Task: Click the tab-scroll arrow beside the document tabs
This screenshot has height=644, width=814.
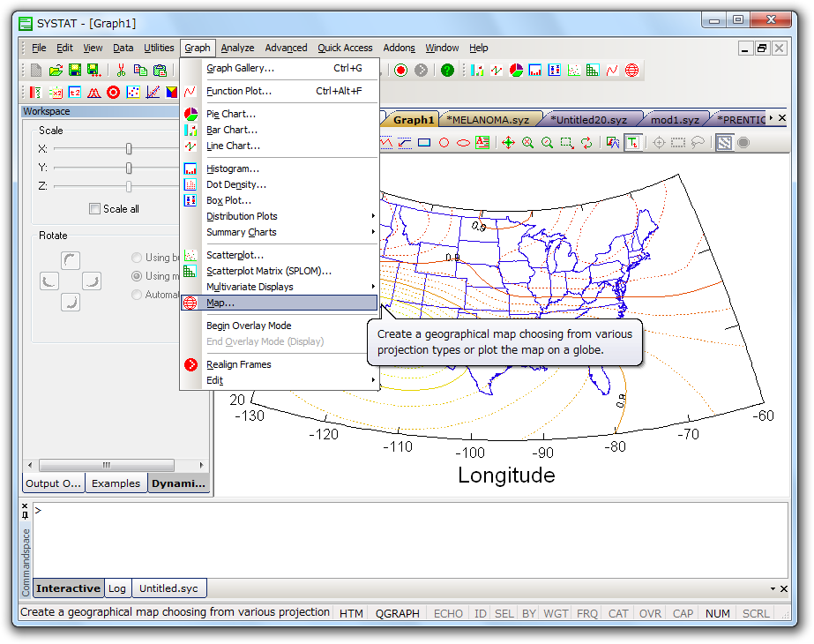Action: click(771, 118)
